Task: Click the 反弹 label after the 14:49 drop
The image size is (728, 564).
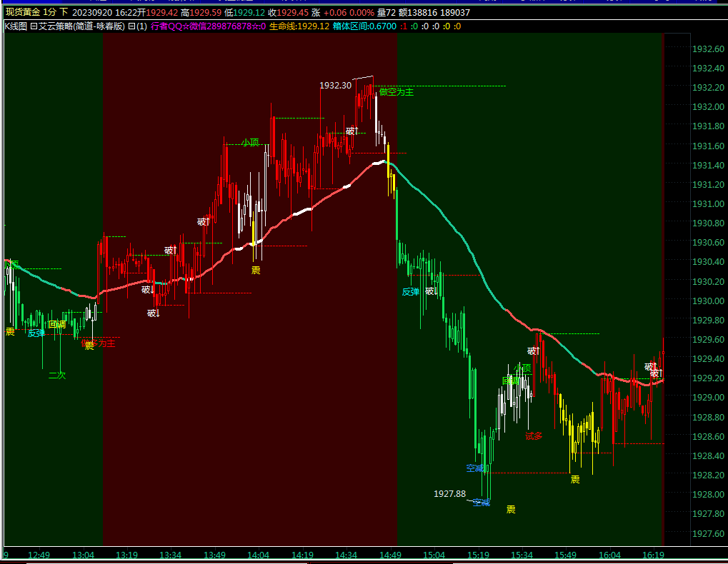Action: 410,291
